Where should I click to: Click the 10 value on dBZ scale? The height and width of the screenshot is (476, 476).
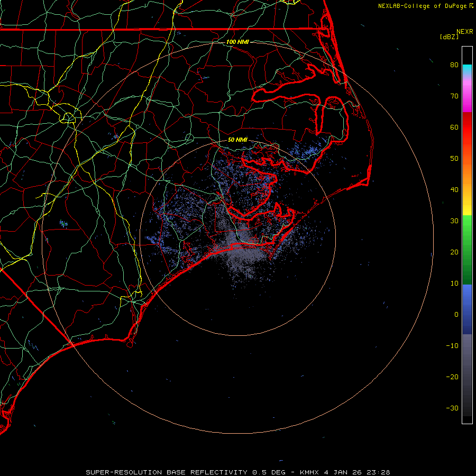click(x=454, y=283)
